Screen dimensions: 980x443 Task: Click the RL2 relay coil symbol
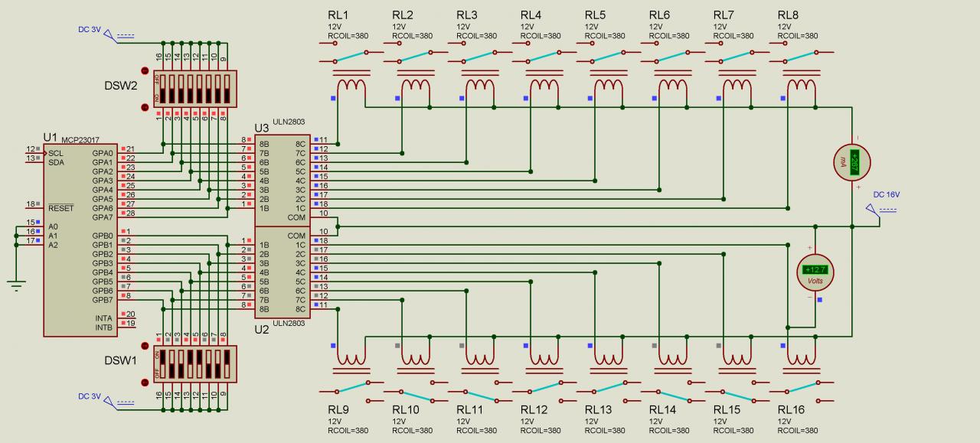click(416, 86)
